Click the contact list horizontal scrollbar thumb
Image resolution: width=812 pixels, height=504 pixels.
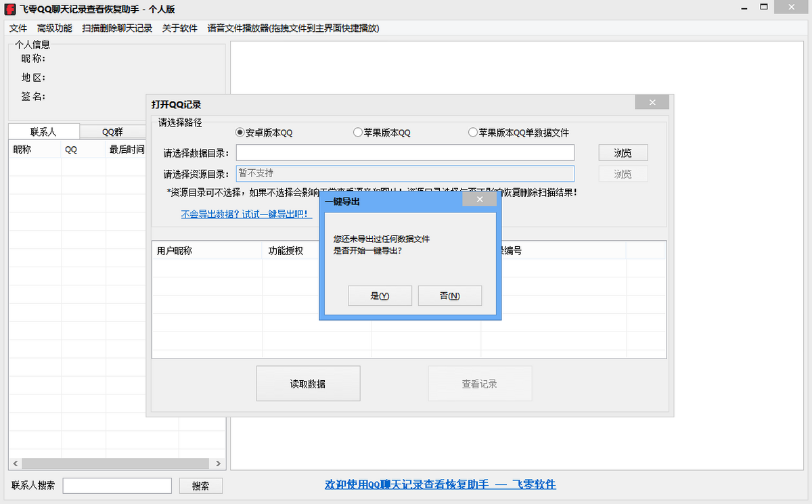(114, 463)
